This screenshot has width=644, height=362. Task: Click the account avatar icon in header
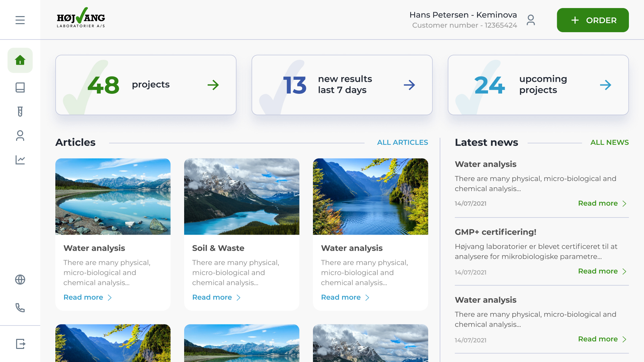click(531, 20)
